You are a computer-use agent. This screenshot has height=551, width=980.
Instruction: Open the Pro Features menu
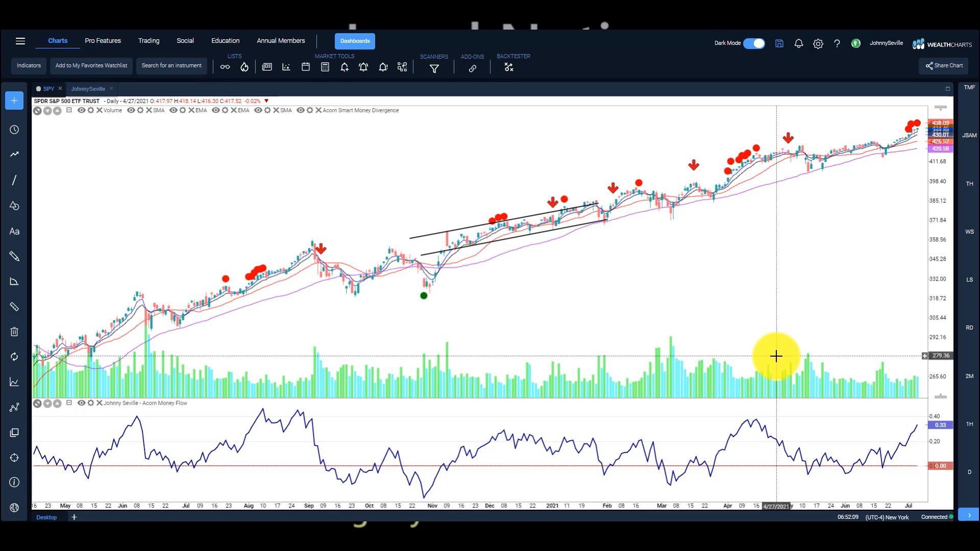coord(103,41)
